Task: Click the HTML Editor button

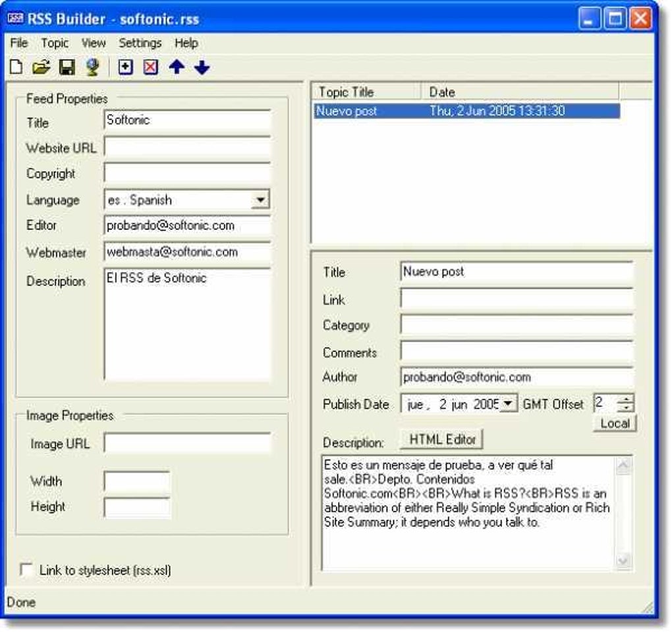Action: coord(442,440)
